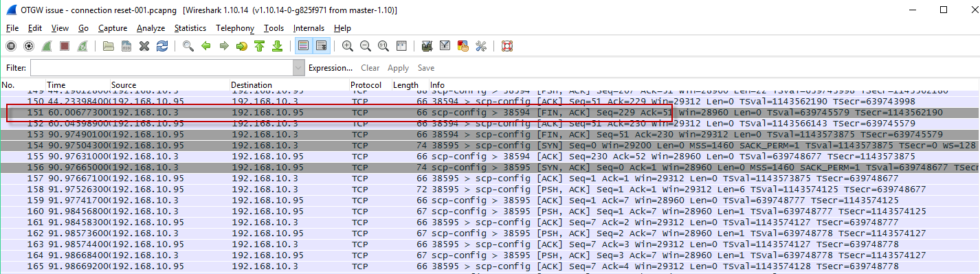Edit capture filters icon
The image size is (980, 274).
427,46
